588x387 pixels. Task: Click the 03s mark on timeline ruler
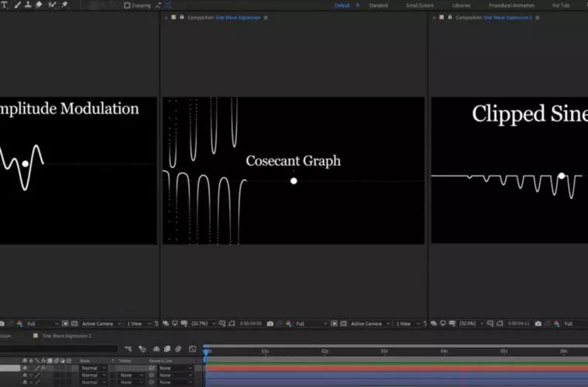(384, 351)
